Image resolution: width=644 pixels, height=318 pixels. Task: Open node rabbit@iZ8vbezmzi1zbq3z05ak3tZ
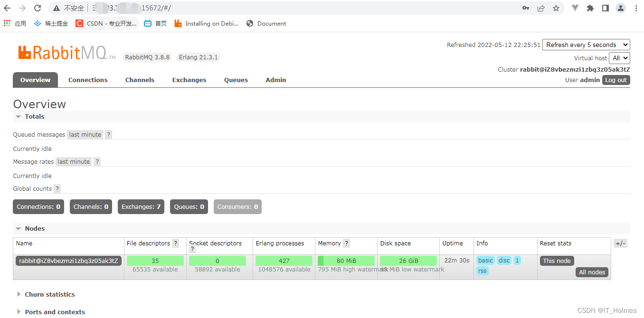coord(68,261)
